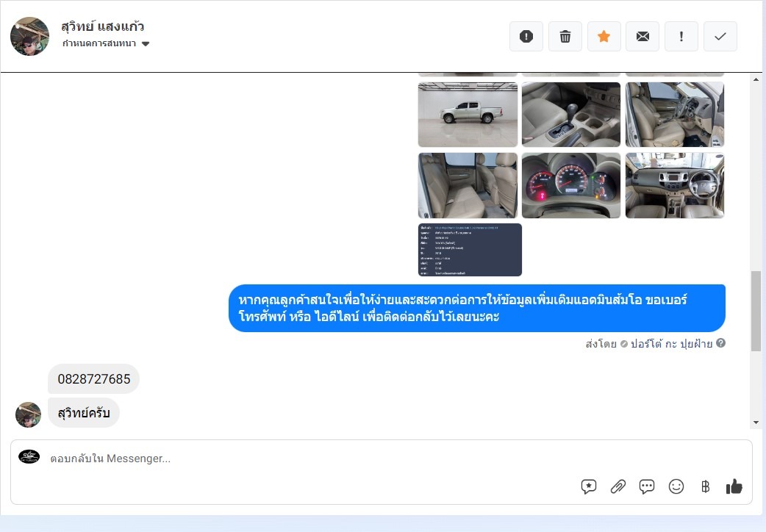This screenshot has width=766, height=532.
Task: Open customer name สุวิทย์ แสงแก้ว in header
Action: 102,26
